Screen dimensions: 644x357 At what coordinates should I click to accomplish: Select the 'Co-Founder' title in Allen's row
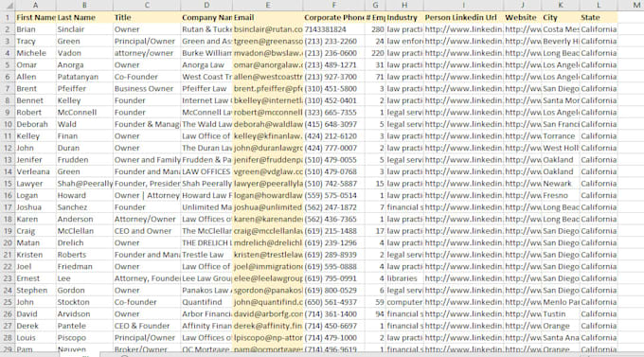(147, 77)
